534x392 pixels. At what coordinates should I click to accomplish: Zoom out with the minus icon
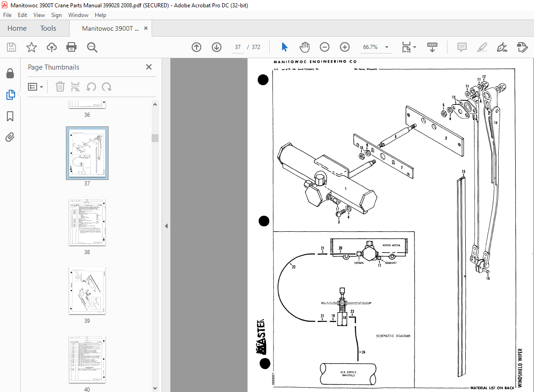pos(325,47)
